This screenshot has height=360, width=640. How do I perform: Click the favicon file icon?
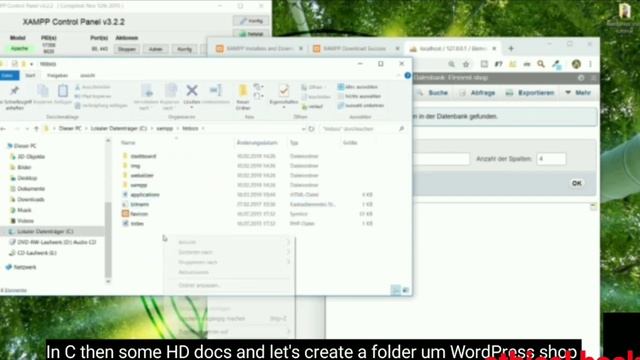[125, 213]
